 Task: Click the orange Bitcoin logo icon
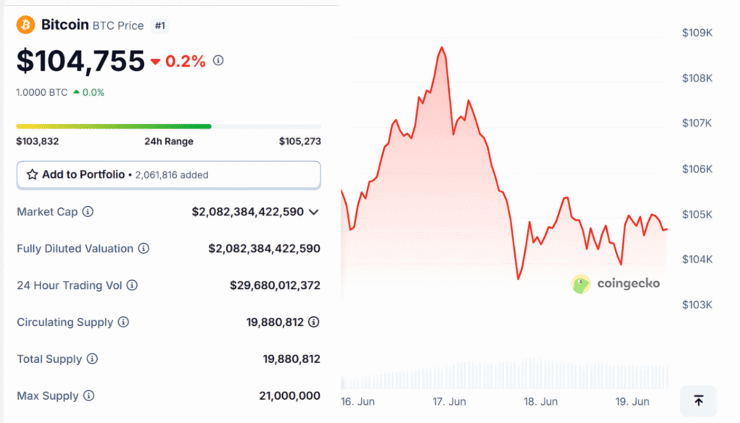coord(25,25)
